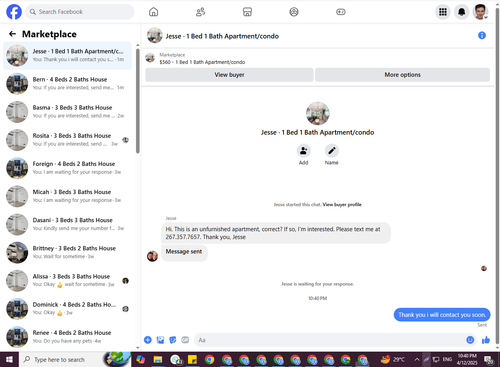500x367 pixels.
Task: Open the Notifications bell
Action: click(461, 12)
